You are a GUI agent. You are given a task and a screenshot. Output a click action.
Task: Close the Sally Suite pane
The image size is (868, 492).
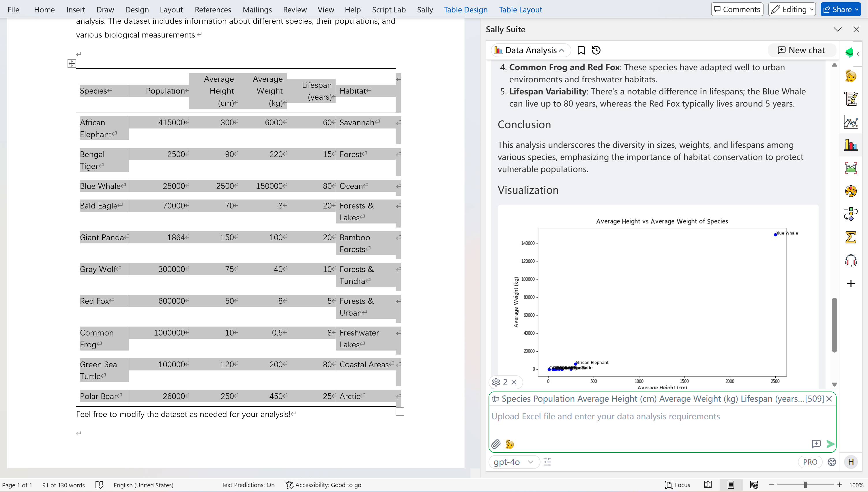coord(856,29)
